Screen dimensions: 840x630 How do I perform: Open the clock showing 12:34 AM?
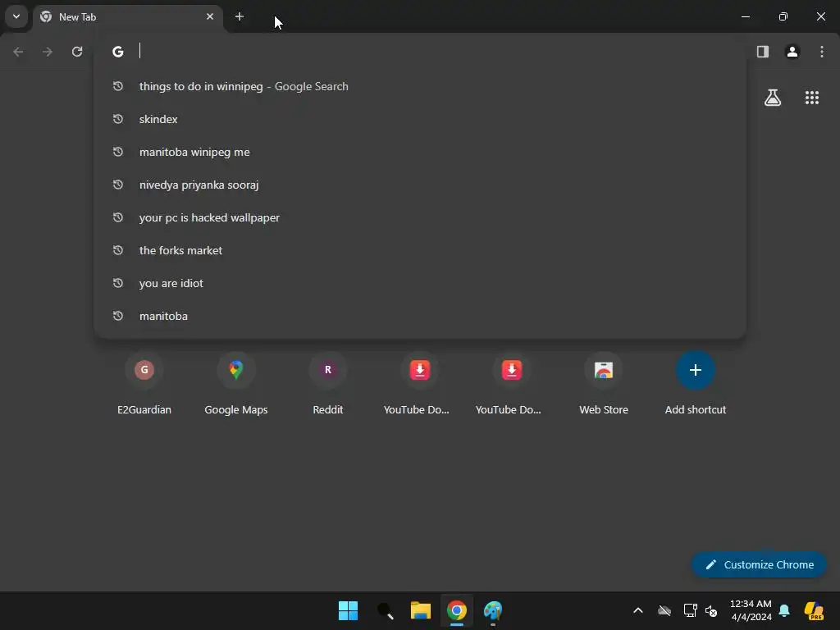(x=751, y=610)
